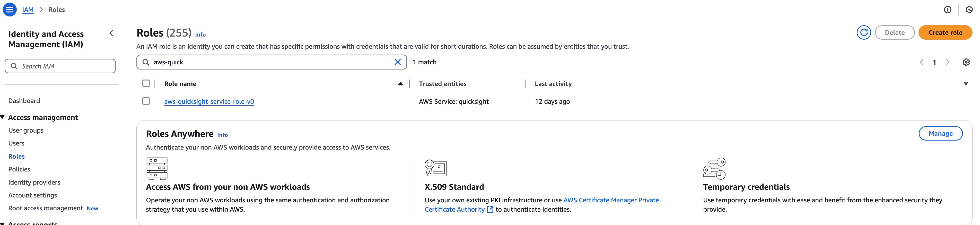980x225 pixels.
Task: Open the info panel icon in header
Action: coord(948,10)
